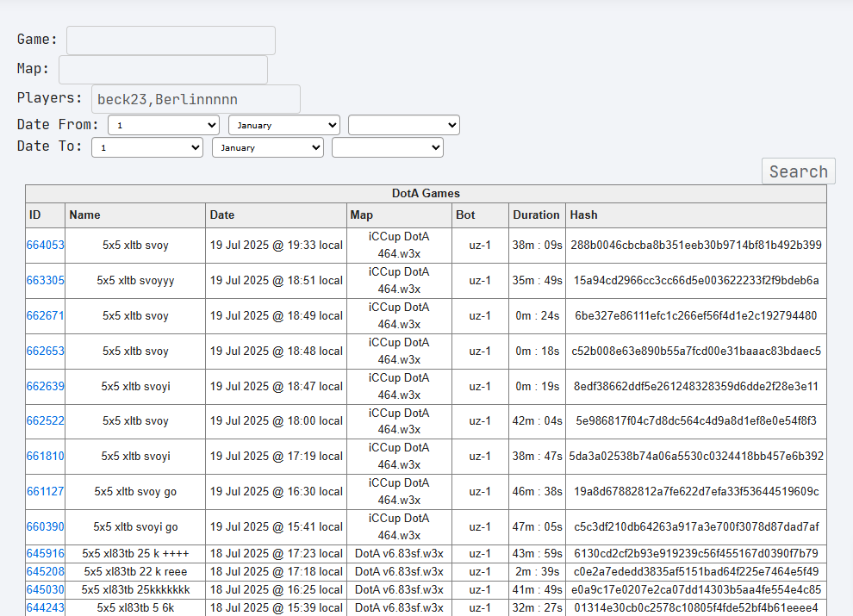Expand the Date To month dropdown

point(268,147)
